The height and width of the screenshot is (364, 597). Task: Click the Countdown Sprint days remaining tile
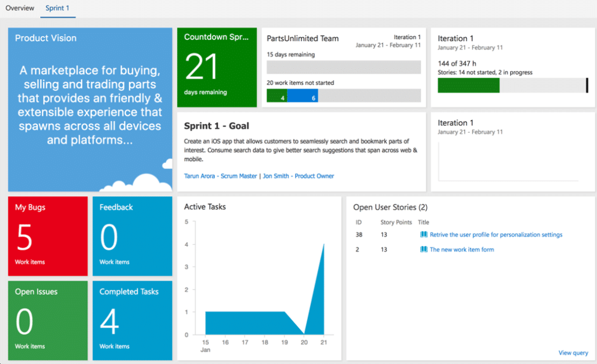tap(217, 67)
